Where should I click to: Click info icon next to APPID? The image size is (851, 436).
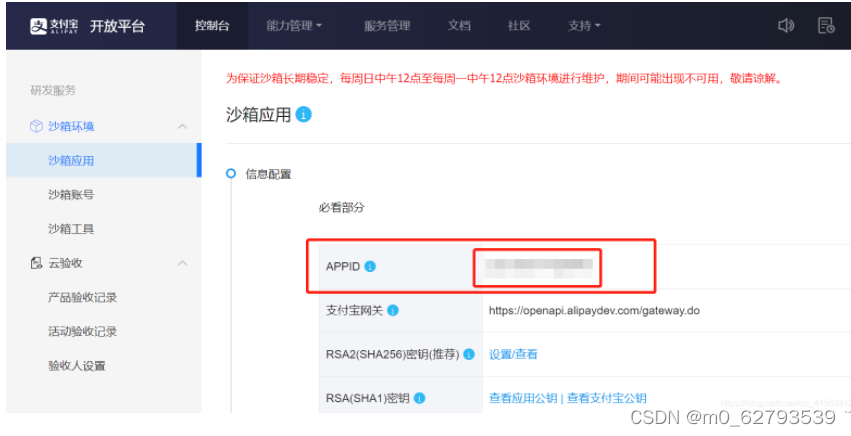click(370, 267)
